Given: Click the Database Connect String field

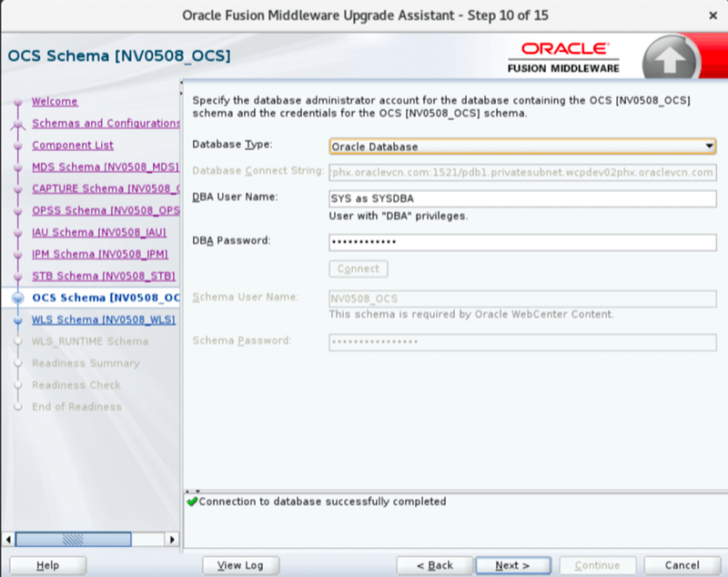Looking at the screenshot, I should coord(522,173).
